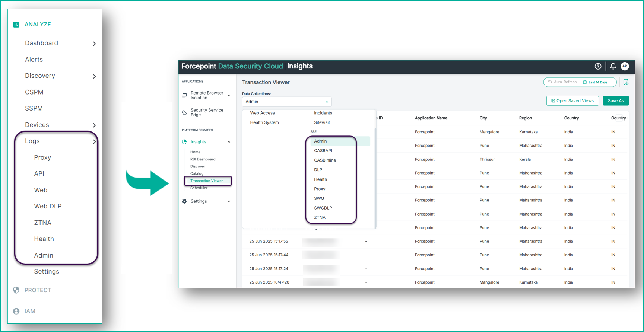Click the Application Name column header
644x332 pixels.
click(431, 118)
